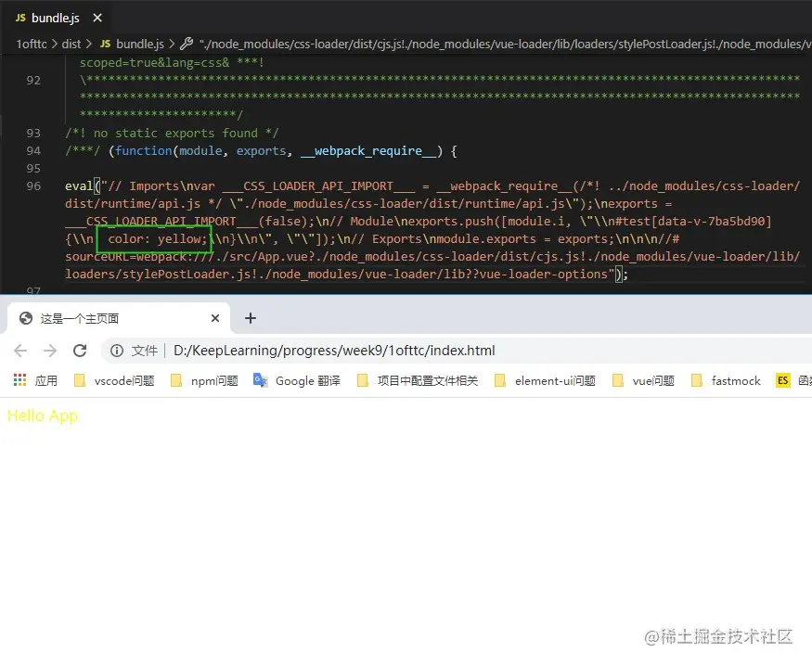The width and height of the screenshot is (812, 665).
Task: Click the address bar with index.html path
Action: [x=456, y=351]
